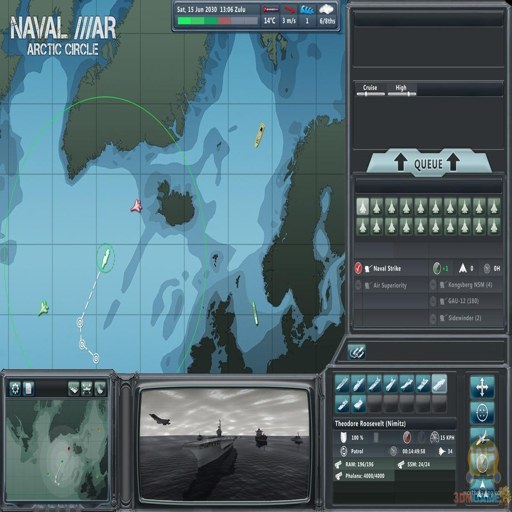Click the time compression bar
This screenshot has width=512, height=512.
(x=217, y=21)
